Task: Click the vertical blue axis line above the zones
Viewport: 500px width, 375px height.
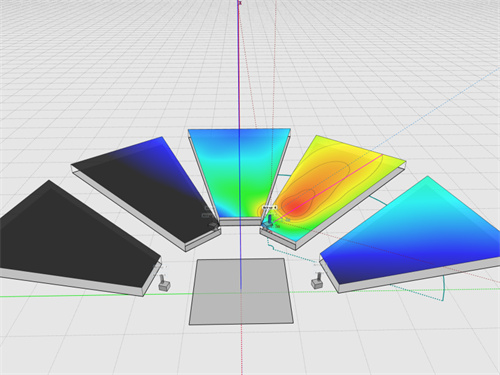Action: (238, 67)
